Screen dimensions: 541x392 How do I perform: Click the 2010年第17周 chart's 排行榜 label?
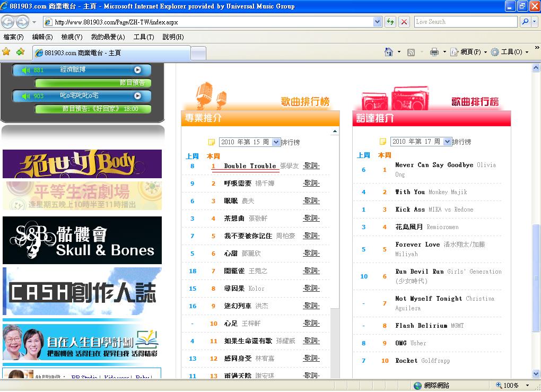tap(461, 142)
